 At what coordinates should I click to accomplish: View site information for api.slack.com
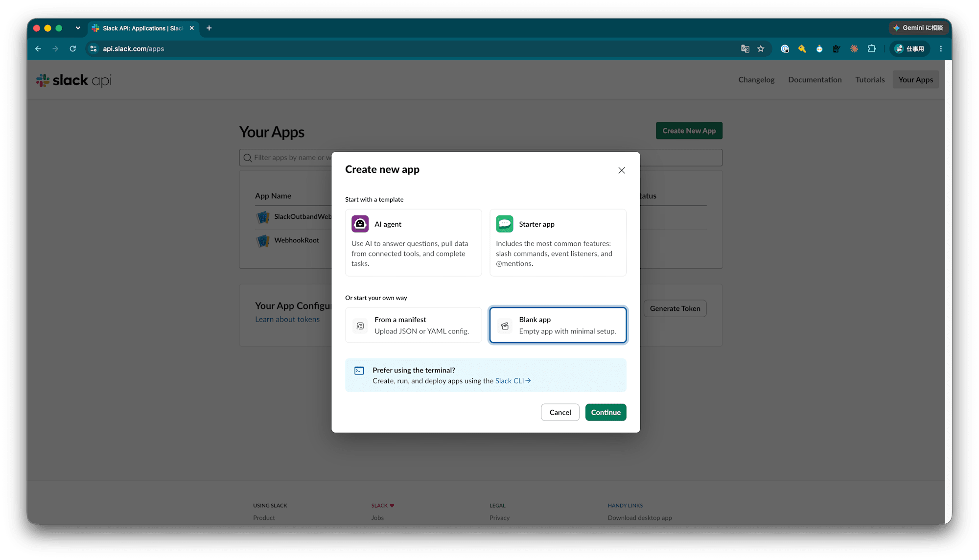click(x=93, y=48)
